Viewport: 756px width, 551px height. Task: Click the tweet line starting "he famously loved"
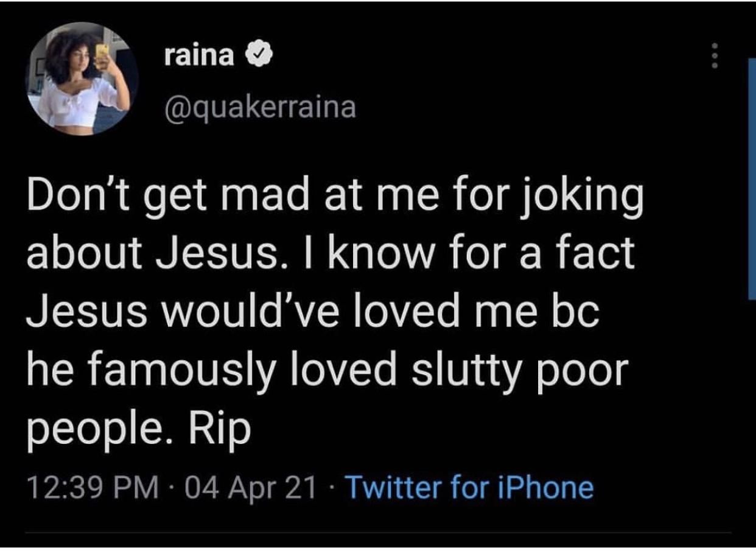point(325,371)
